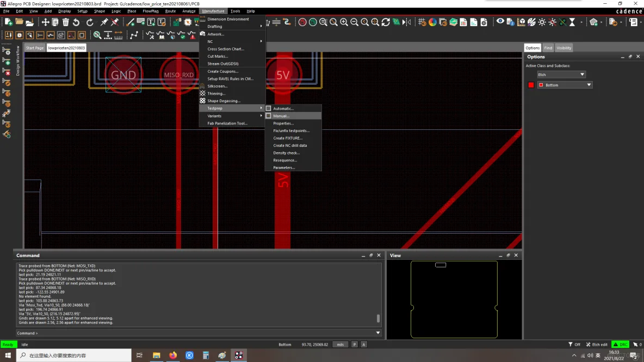Click the red active subclass color swatch
The height and width of the screenshot is (362, 644).
[531, 85]
